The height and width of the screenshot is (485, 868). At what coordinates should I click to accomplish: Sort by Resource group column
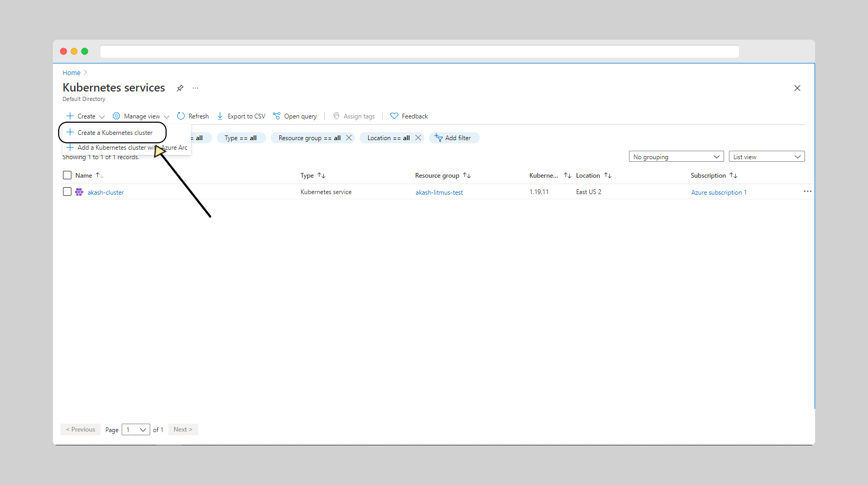[x=443, y=176]
